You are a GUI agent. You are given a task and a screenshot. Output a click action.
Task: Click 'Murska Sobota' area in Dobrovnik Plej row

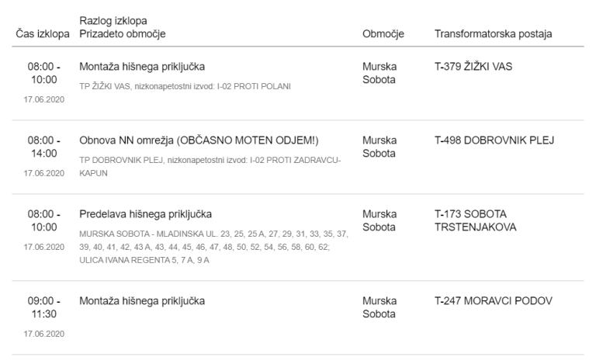379,147
